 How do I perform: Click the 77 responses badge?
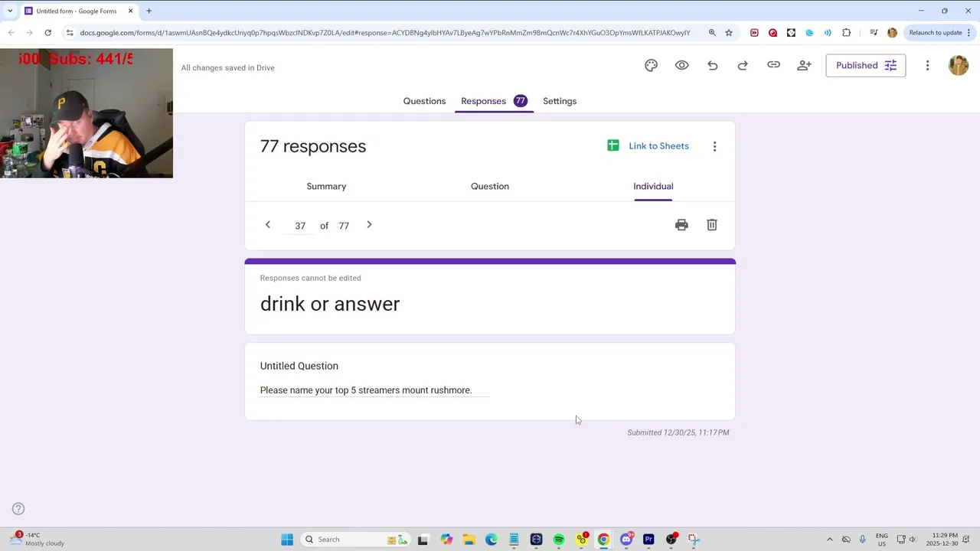pos(520,101)
